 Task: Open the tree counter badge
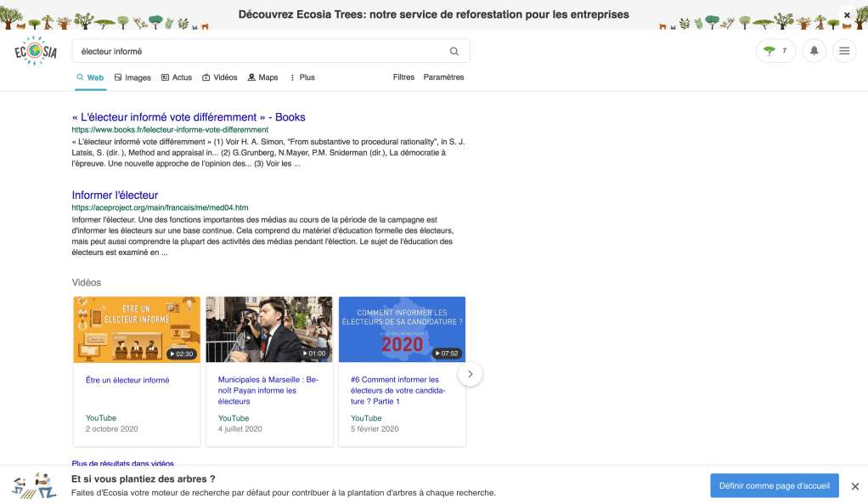tap(775, 51)
